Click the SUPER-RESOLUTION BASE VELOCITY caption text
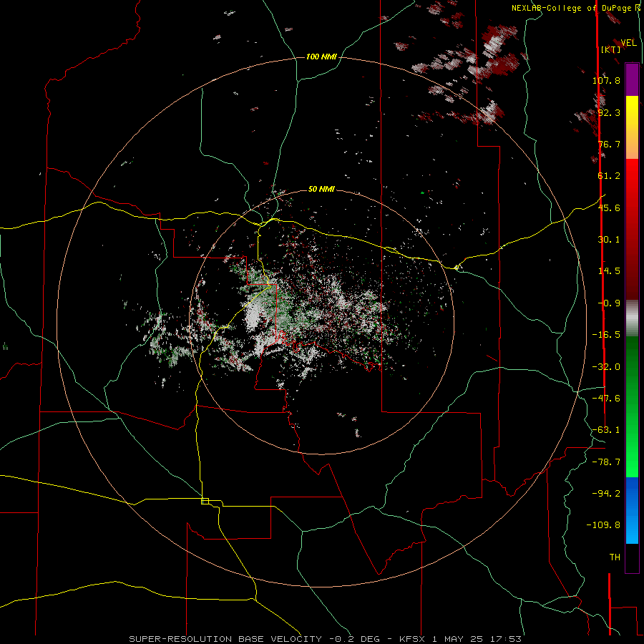Image resolution: width=644 pixels, height=644 pixels. (225, 639)
